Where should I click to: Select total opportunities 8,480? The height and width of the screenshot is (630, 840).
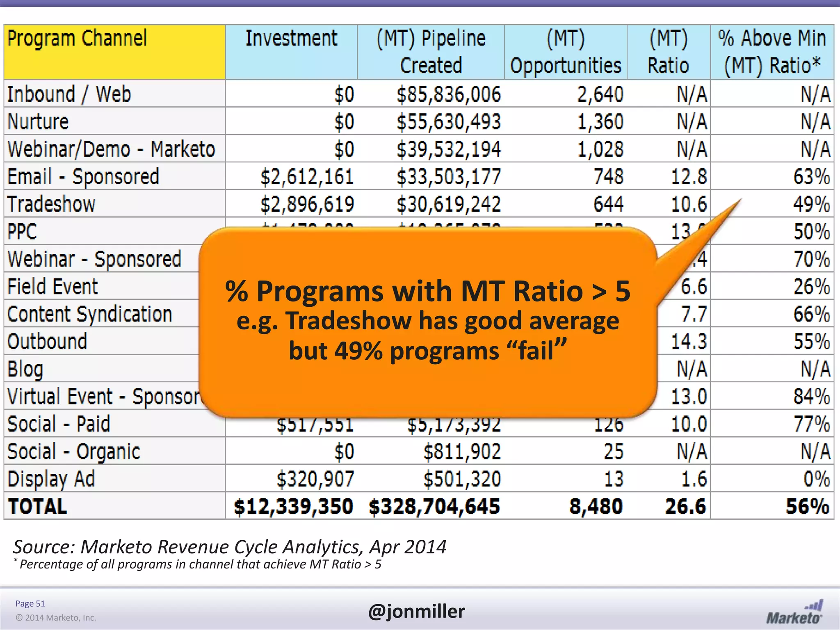click(596, 507)
